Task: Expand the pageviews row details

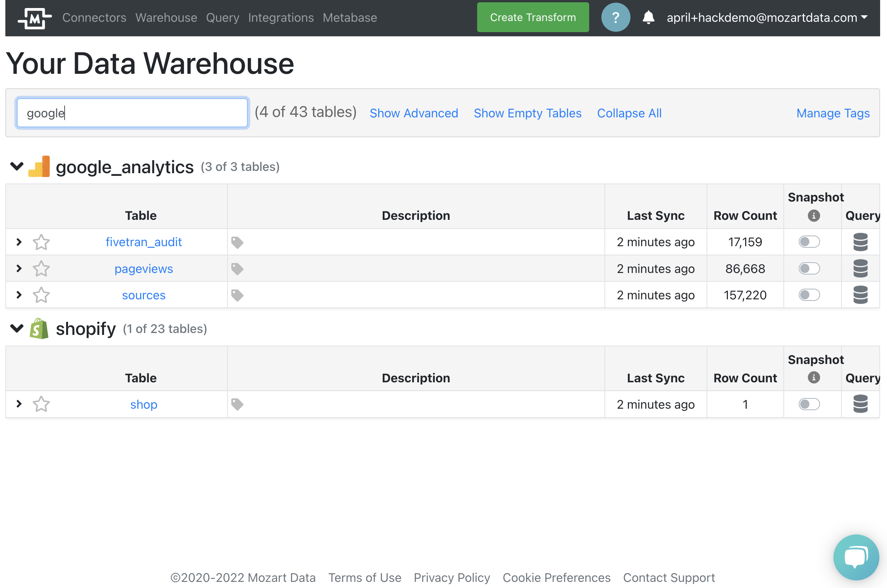Action: [x=19, y=268]
